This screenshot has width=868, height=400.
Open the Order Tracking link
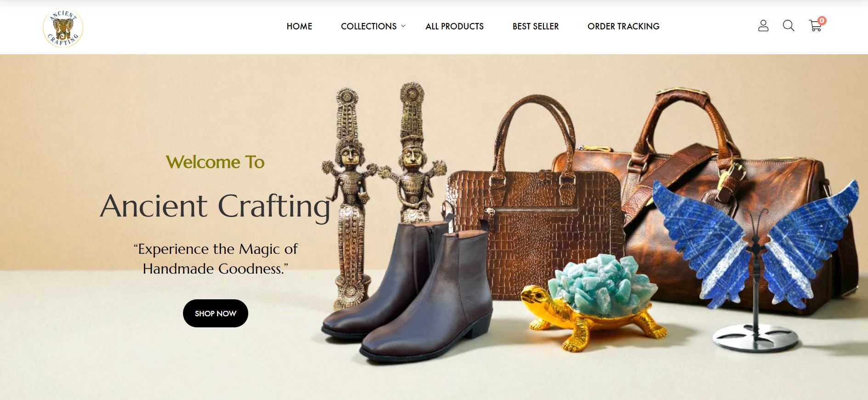623,26
